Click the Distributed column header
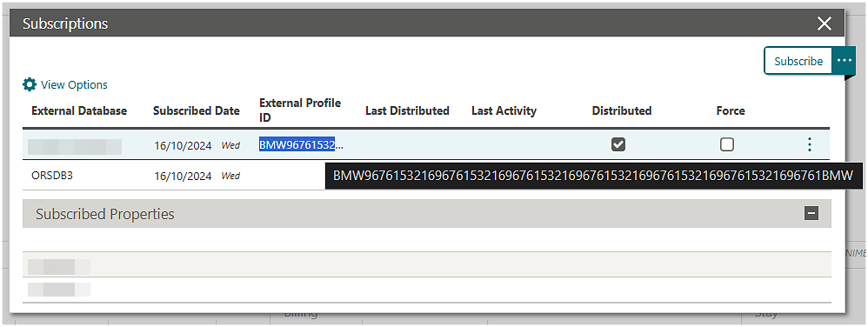This screenshot has height=327, width=868. coord(622,110)
